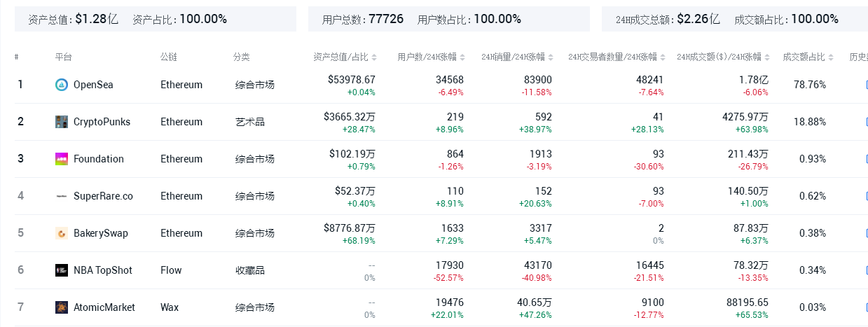Image resolution: width=868 pixels, height=327 pixels.
Task: Open the CryptoPunks platform name link
Action: [102, 122]
